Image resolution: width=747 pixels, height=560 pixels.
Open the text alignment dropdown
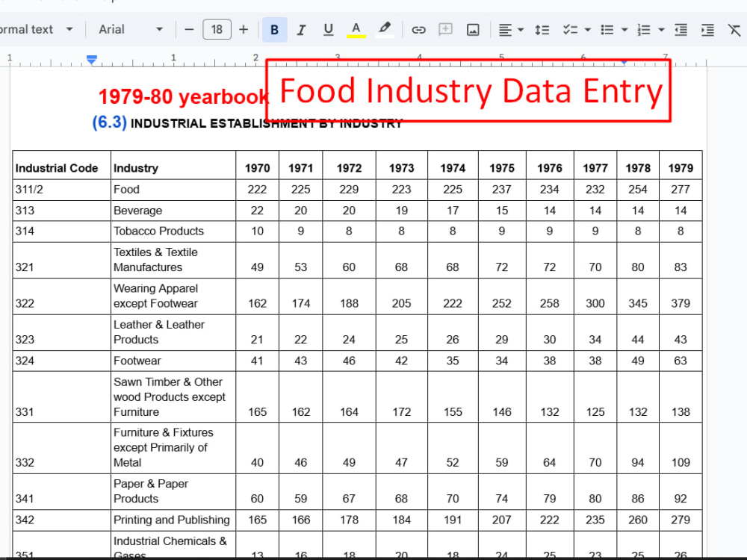point(511,30)
